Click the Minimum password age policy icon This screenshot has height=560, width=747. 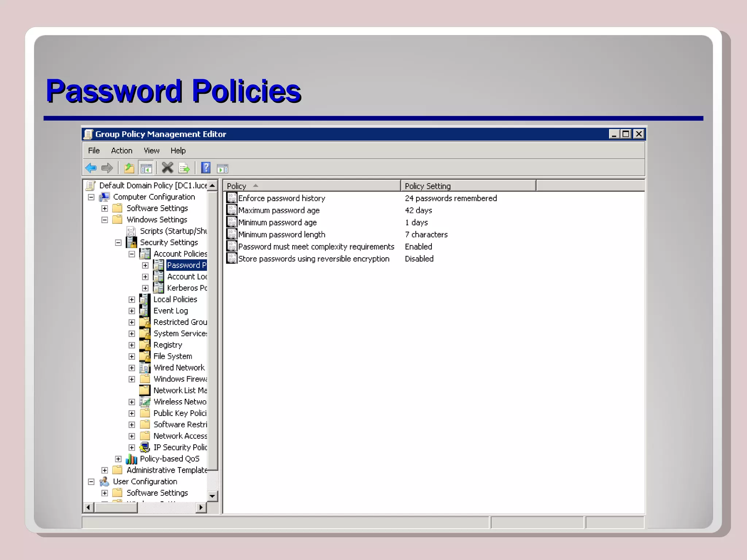(232, 222)
